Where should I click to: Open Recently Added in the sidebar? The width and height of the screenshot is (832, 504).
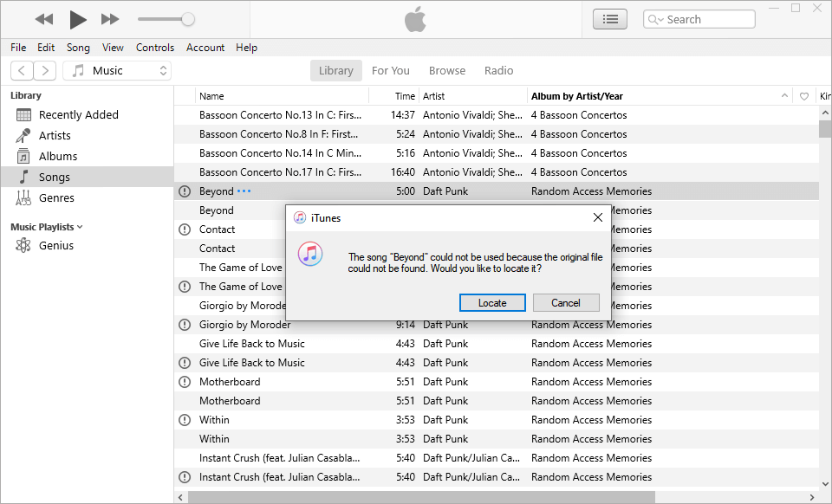[77, 114]
